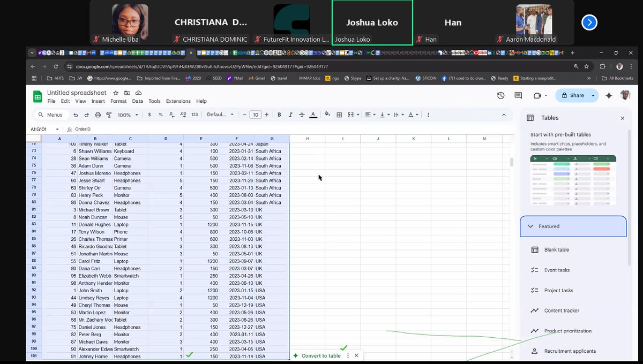Click the move to folder icon

click(x=127, y=93)
